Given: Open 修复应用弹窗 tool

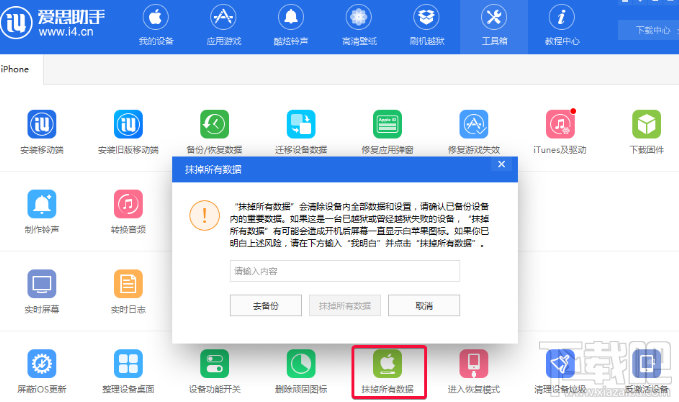Looking at the screenshot, I should (x=387, y=132).
